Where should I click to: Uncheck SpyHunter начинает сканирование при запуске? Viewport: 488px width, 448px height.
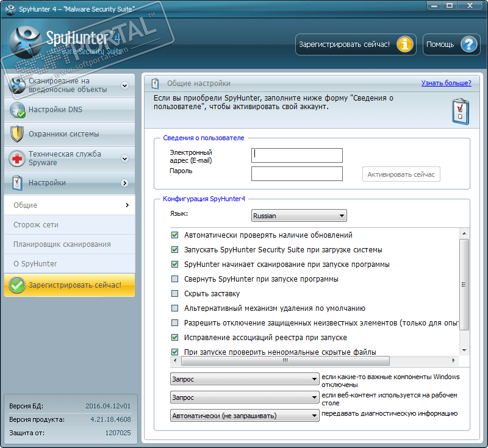(x=175, y=265)
